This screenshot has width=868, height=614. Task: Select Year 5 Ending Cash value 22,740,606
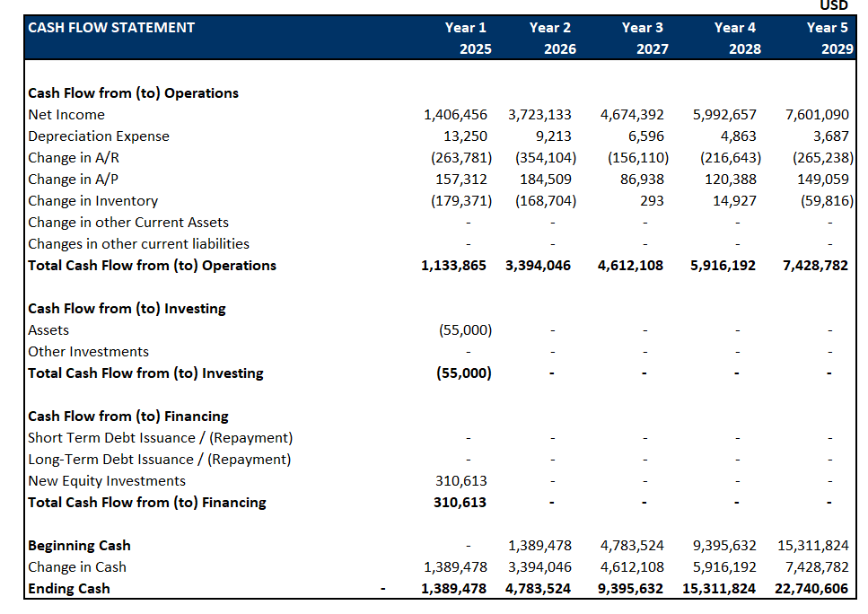click(812, 589)
